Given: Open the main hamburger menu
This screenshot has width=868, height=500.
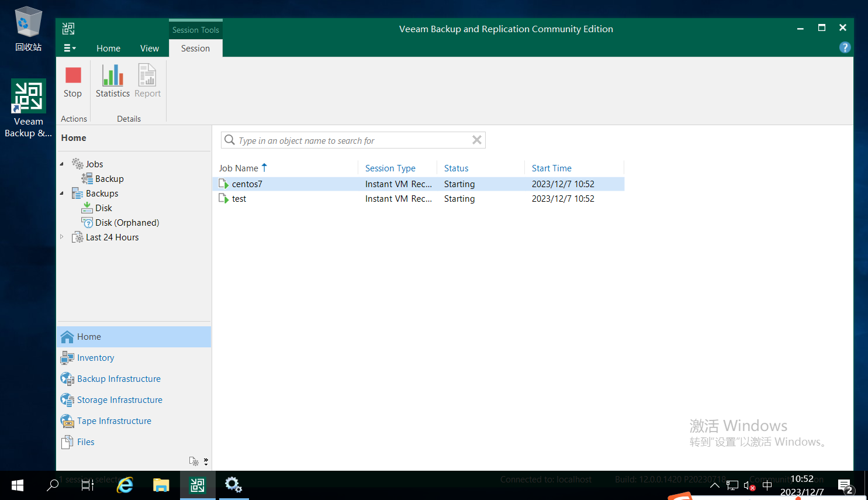Looking at the screenshot, I should coord(70,48).
